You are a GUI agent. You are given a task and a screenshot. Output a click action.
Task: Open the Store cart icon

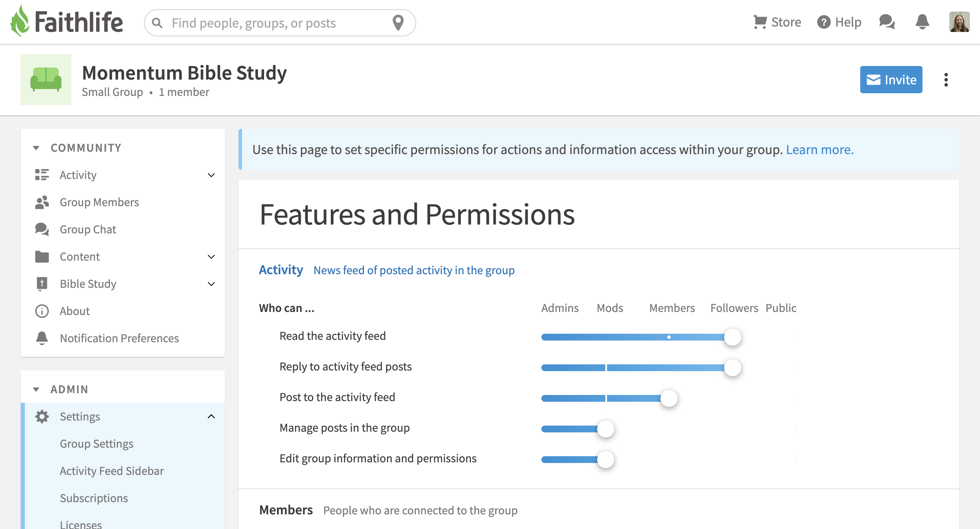(760, 22)
